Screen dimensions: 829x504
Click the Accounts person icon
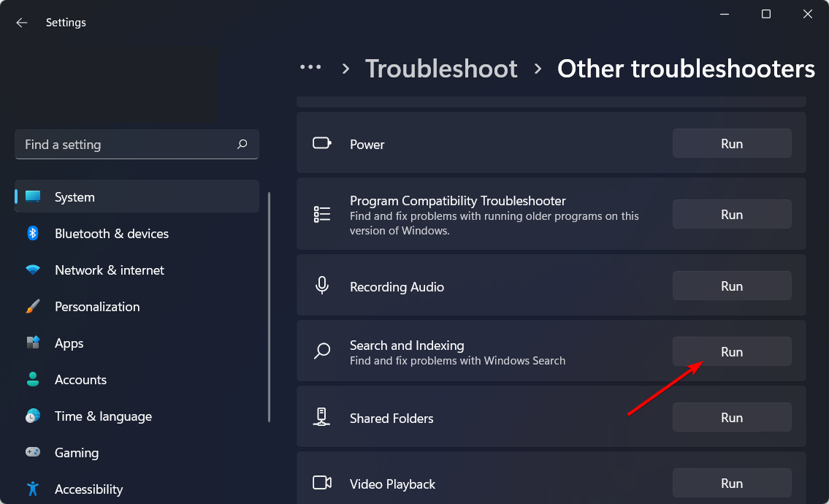pyautogui.click(x=33, y=379)
